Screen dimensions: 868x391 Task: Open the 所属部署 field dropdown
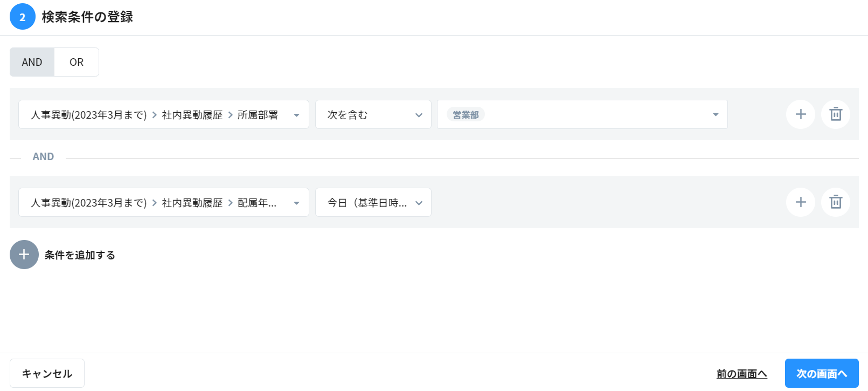(x=163, y=114)
